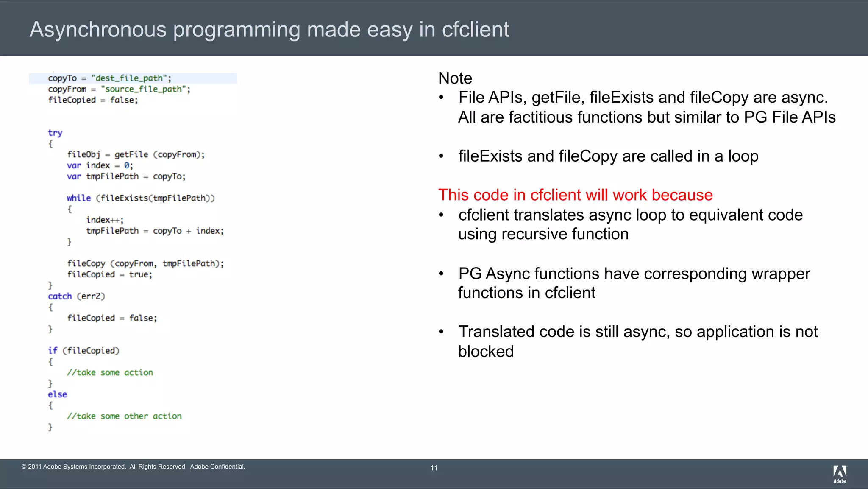Click the catch (err2) line
Screen dimensions: 868x489
click(x=76, y=296)
